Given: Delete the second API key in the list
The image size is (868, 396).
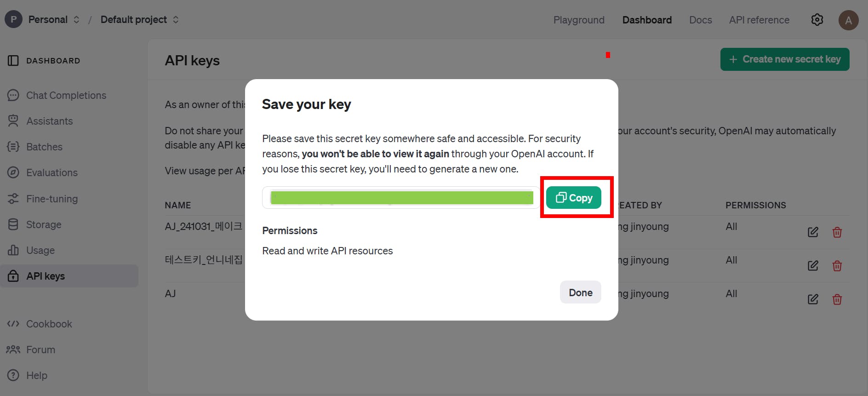Looking at the screenshot, I should (837, 266).
